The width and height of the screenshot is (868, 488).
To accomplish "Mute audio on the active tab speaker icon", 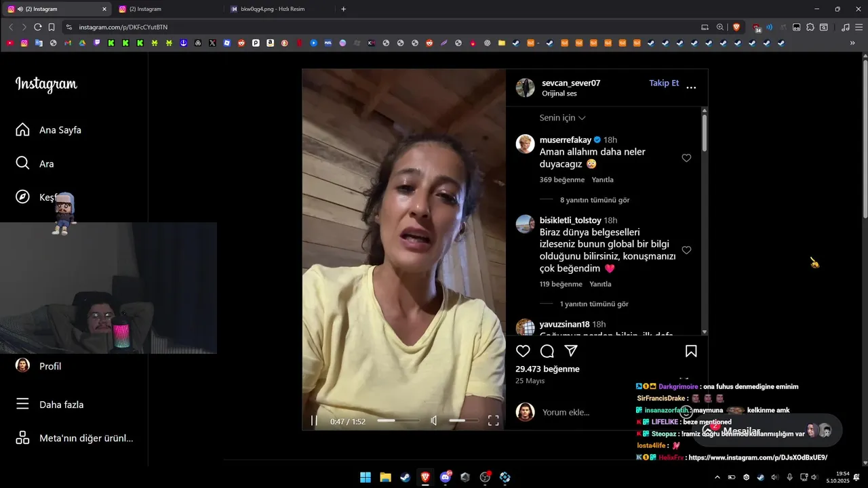I will [20, 9].
